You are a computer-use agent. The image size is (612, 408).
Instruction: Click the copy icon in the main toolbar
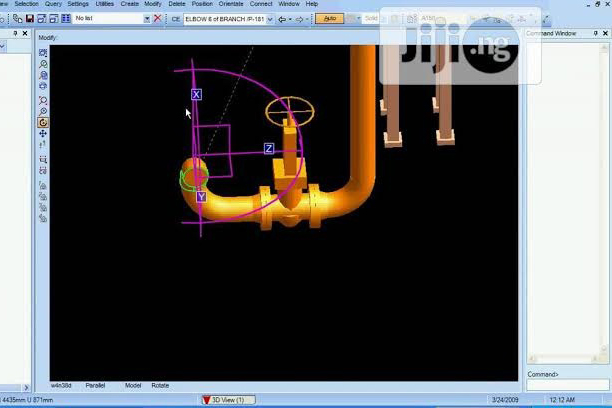(x=17, y=18)
